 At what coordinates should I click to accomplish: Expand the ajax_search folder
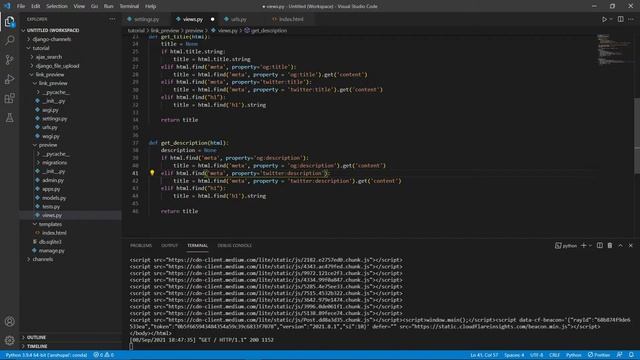tap(49, 57)
